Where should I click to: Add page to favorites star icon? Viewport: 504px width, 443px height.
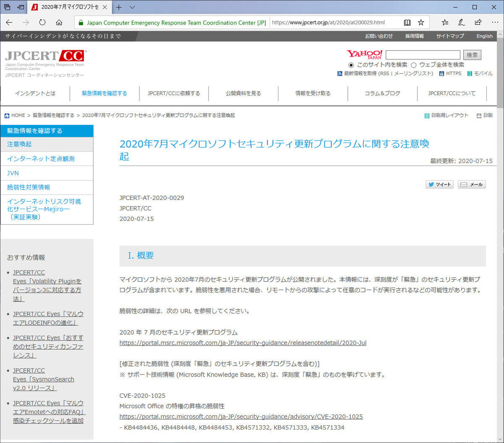[x=421, y=23]
